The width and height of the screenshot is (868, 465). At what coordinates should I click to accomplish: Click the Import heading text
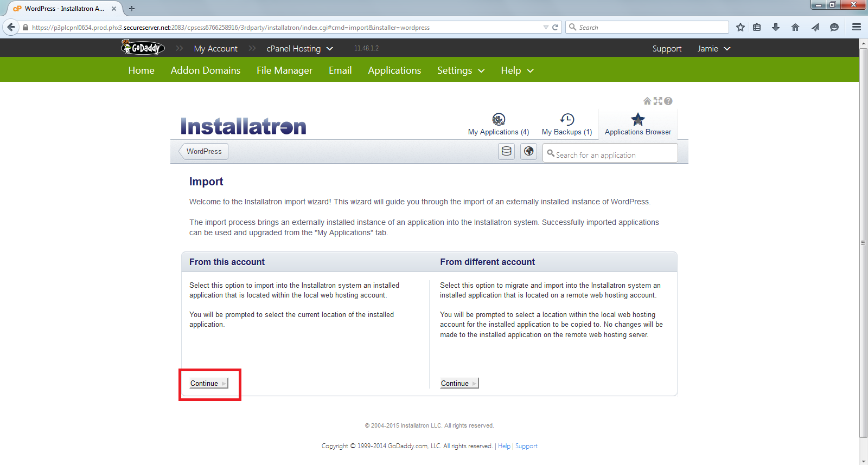tap(206, 182)
